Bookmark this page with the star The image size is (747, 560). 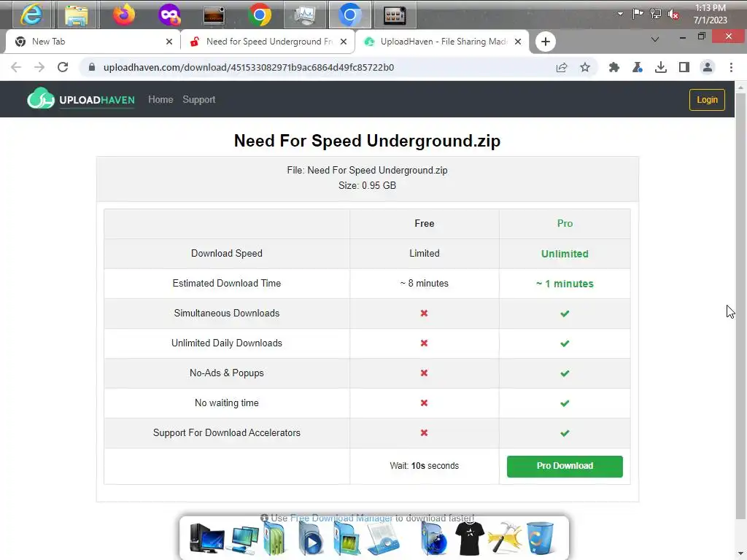tap(585, 67)
